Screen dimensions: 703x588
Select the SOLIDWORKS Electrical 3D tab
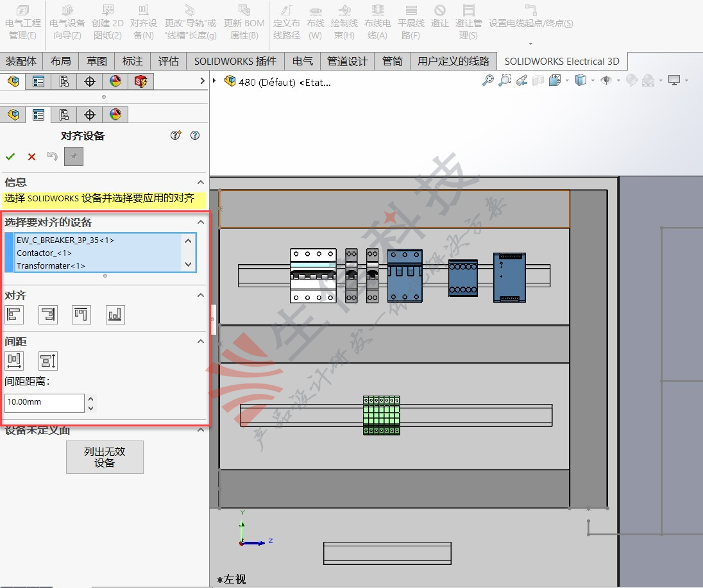click(562, 62)
